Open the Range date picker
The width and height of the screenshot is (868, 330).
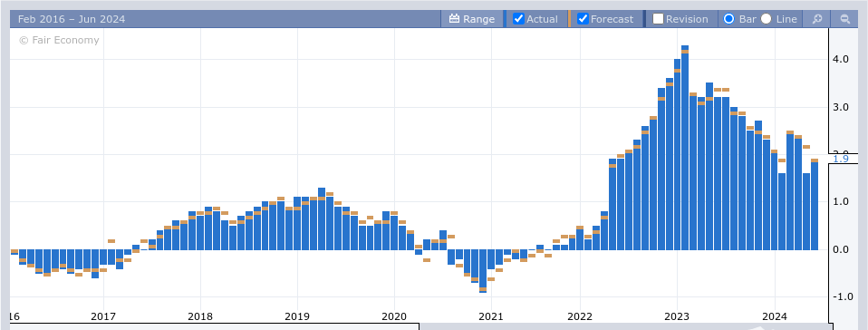(x=472, y=19)
